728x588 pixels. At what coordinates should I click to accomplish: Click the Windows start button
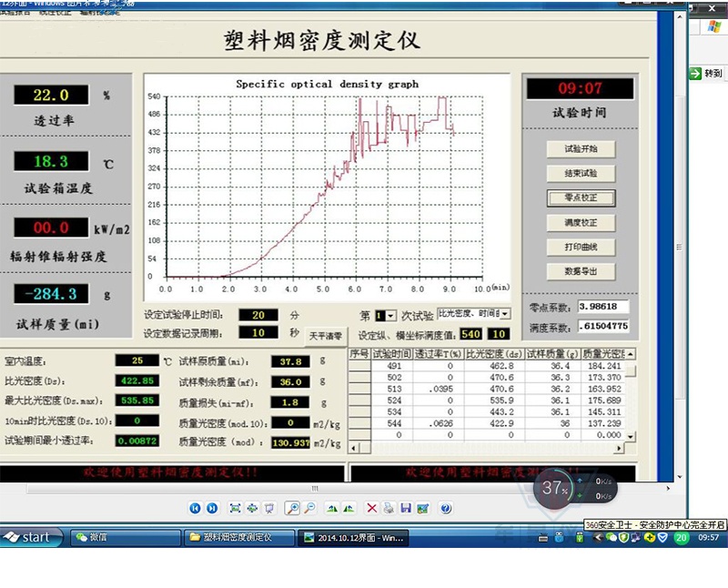(x=32, y=537)
